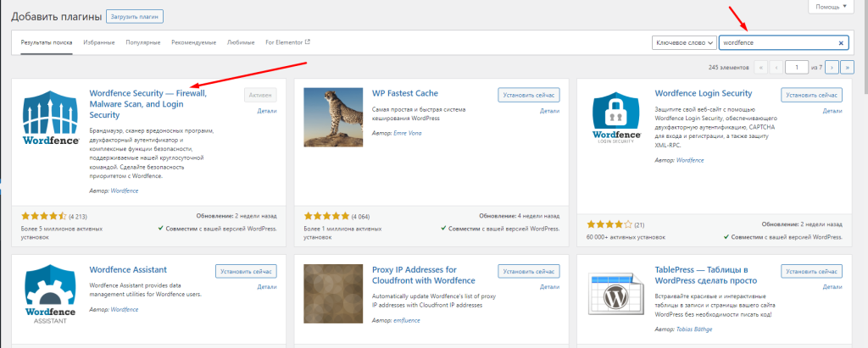This screenshot has width=868, height=348.
Task: Click author Wordfence link under Wordfence Assistant
Action: (x=125, y=310)
